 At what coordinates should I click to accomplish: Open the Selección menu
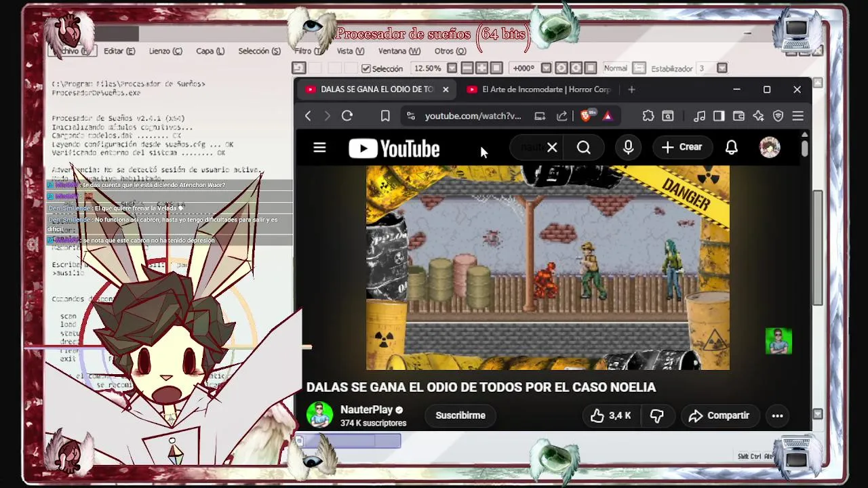pyautogui.click(x=259, y=51)
